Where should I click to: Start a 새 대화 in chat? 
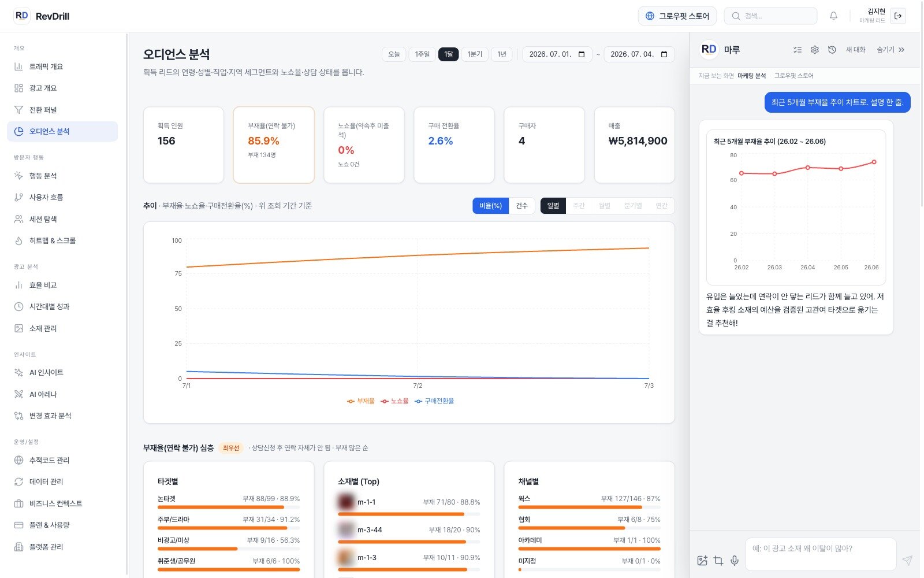coord(856,50)
